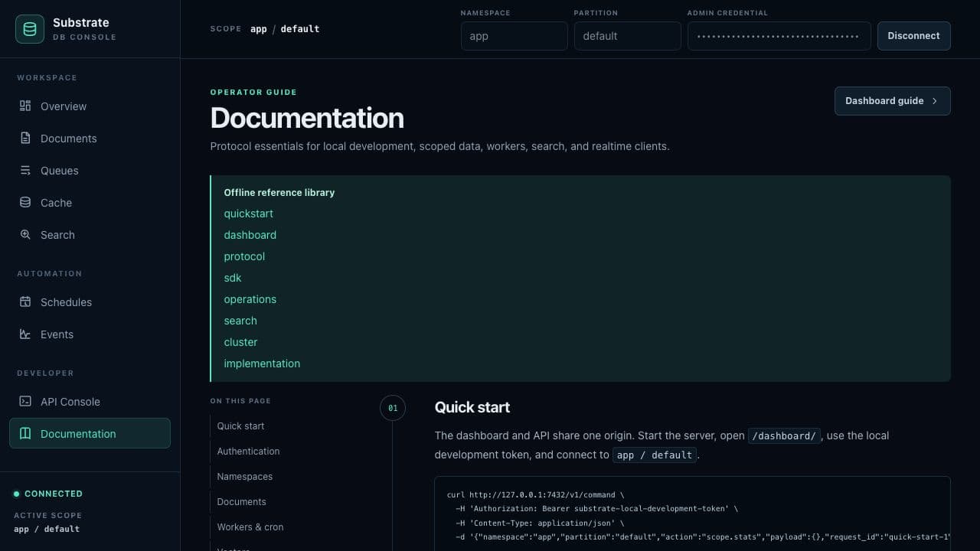Jump to Quick start in page contents
This screenshot has width=980, height=551.
(240, 426)
